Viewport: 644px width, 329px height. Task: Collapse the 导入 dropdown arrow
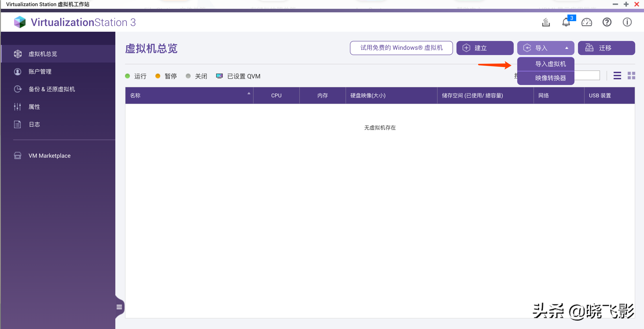point(567,48)
